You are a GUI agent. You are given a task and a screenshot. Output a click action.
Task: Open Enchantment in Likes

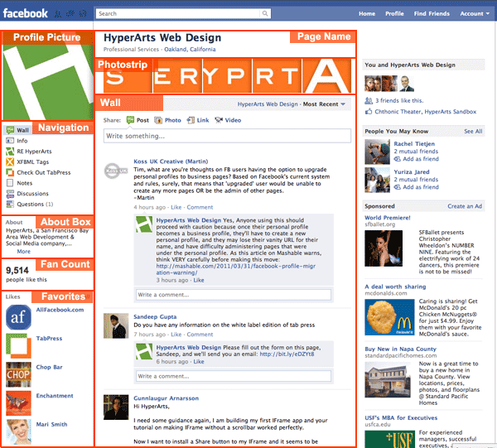pos(55,396)
